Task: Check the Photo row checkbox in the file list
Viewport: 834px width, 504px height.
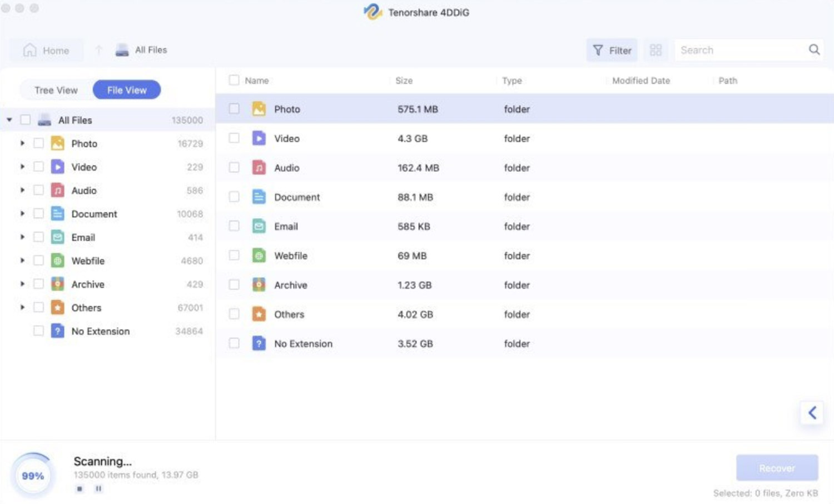Action: tap(234, 109)
